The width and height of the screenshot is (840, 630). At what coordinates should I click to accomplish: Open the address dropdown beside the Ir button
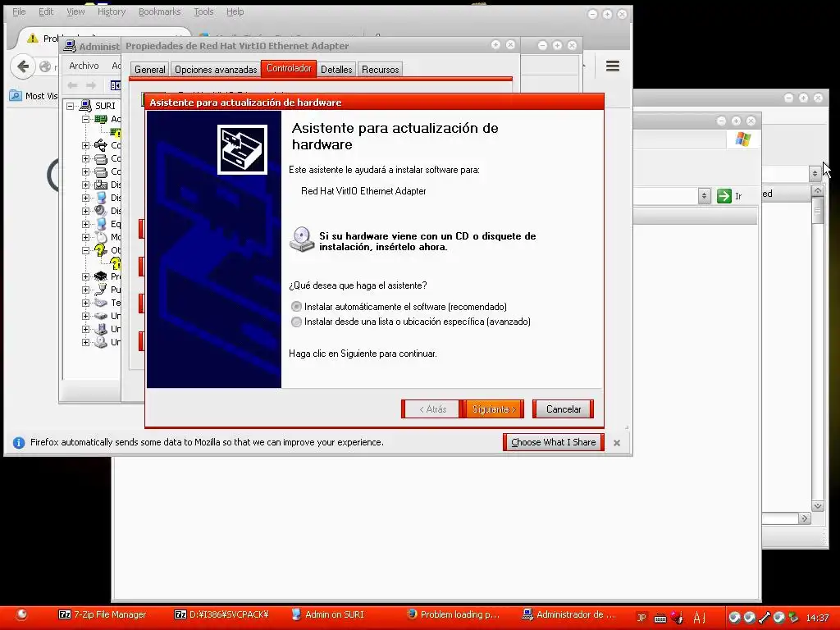(704, 196)
